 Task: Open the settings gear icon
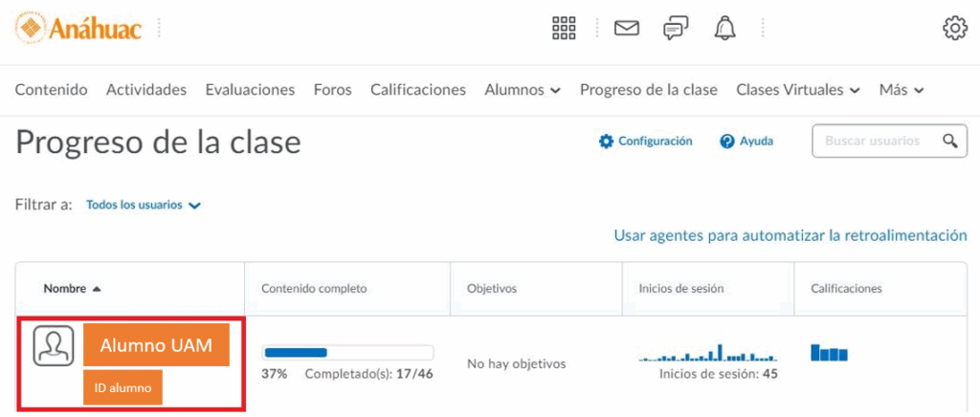click(x=954, y=29)
